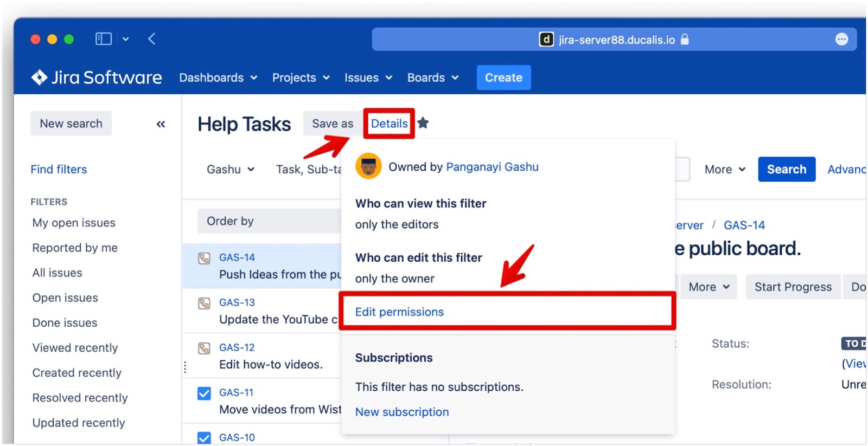The width and height of the screenshot is (868, 446).
Task: Select All issues filter
Action: [x=57, y=273]
